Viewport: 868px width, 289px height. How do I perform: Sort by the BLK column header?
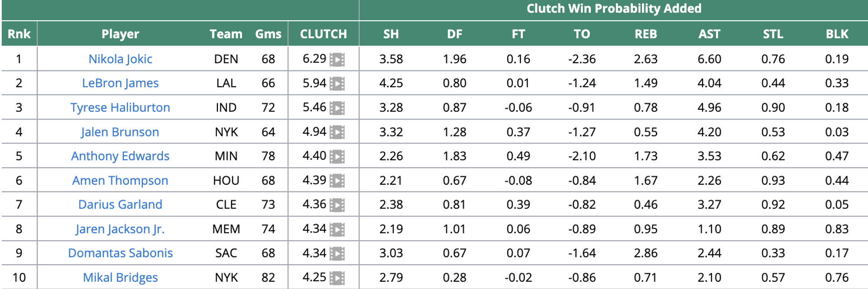click(837, 34)
